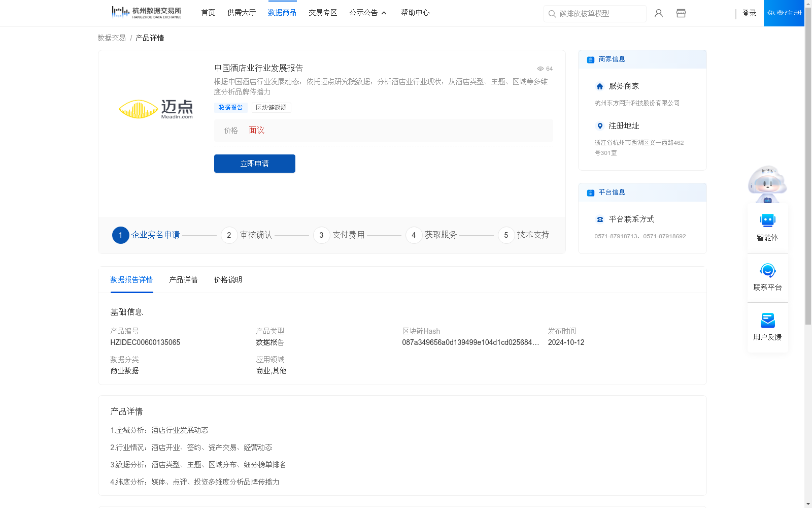Click detail line 1.全域分析
Viewport: 812px width, 508px height.
pyautogui.click(x=159, y=430)
